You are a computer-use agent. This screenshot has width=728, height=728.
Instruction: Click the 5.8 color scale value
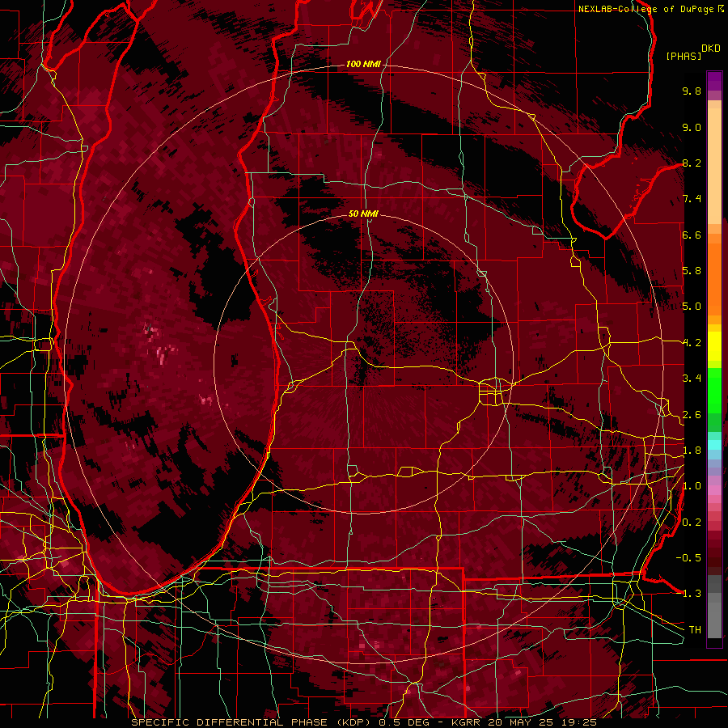click(x=692, y=271)
